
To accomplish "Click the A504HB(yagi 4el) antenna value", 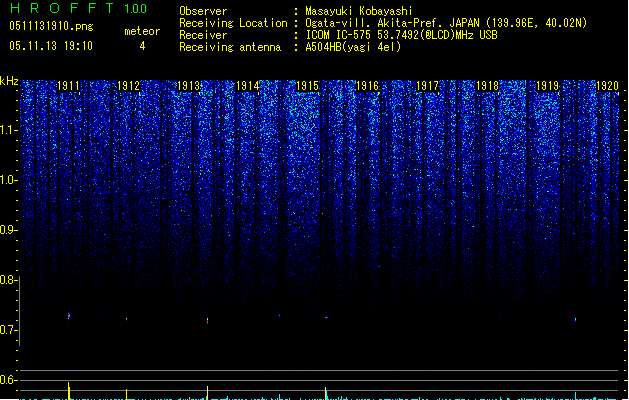I will coord(353,47).
